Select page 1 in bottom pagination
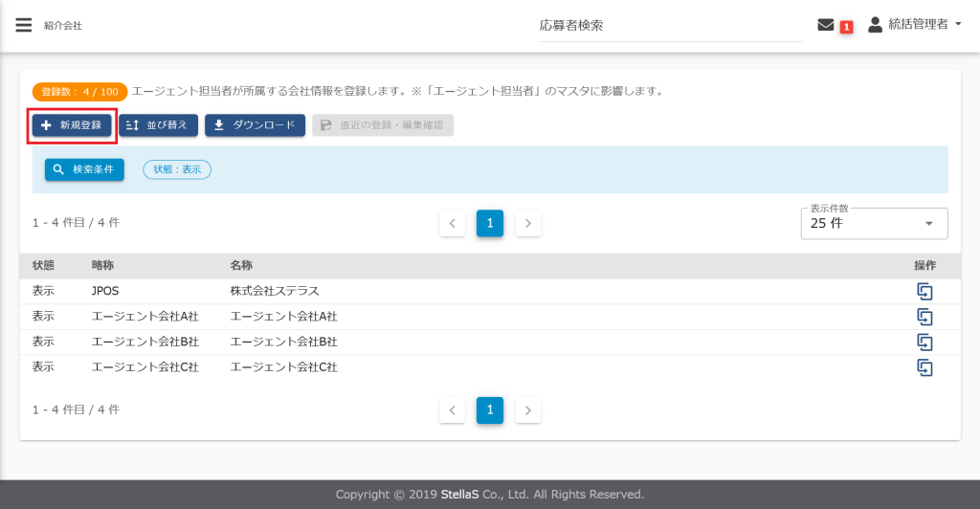Image resolution: width=980 pixels, height=509 pixels. tap(489, 409)
